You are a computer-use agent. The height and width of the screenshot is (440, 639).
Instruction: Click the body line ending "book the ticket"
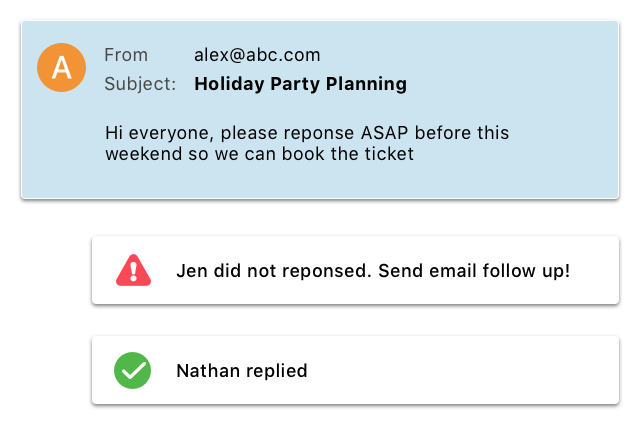pos(259,154)
